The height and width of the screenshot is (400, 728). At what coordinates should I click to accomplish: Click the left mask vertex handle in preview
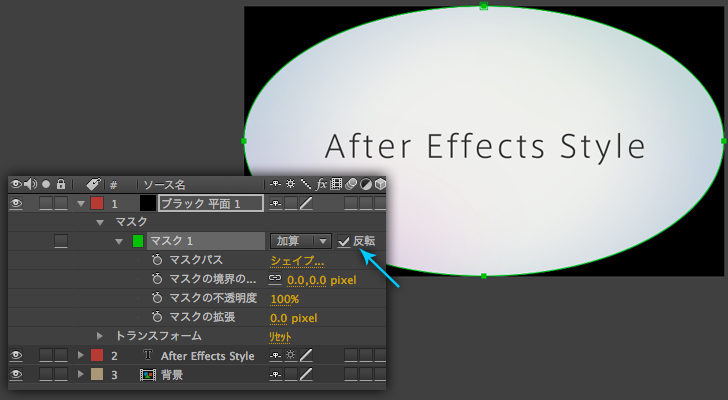244,141
